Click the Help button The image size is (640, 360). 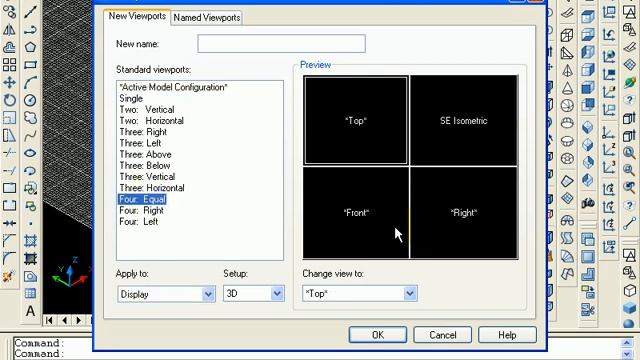pos(507,335)
